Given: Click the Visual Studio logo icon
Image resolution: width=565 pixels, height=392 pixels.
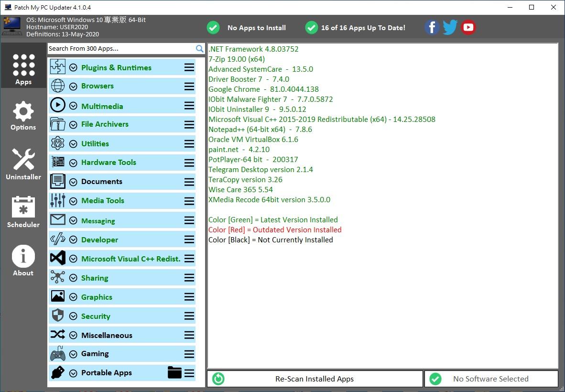Looking at the screenshot, I should coord(58,258).
